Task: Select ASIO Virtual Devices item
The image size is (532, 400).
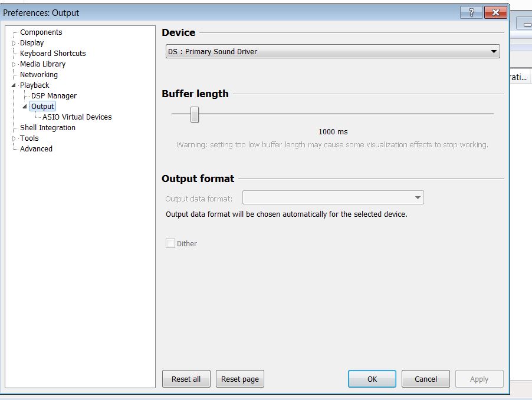Action: point(77,117)
